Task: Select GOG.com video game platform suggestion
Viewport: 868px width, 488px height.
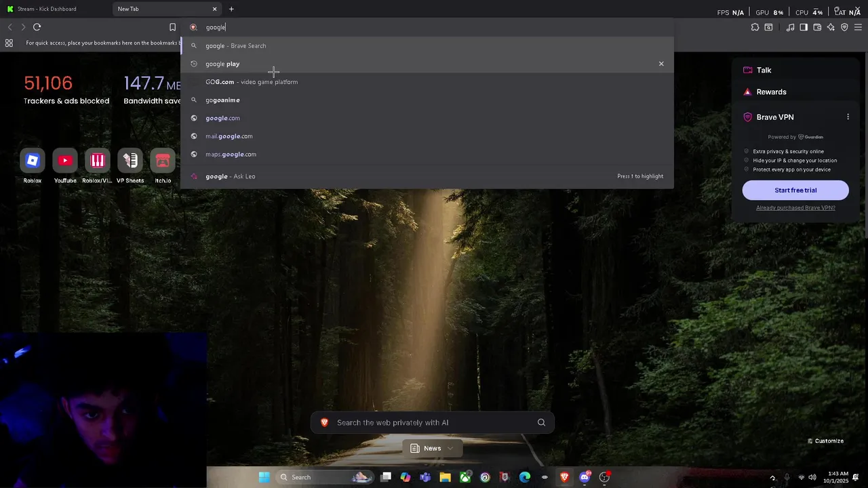Action: [427, 82]
